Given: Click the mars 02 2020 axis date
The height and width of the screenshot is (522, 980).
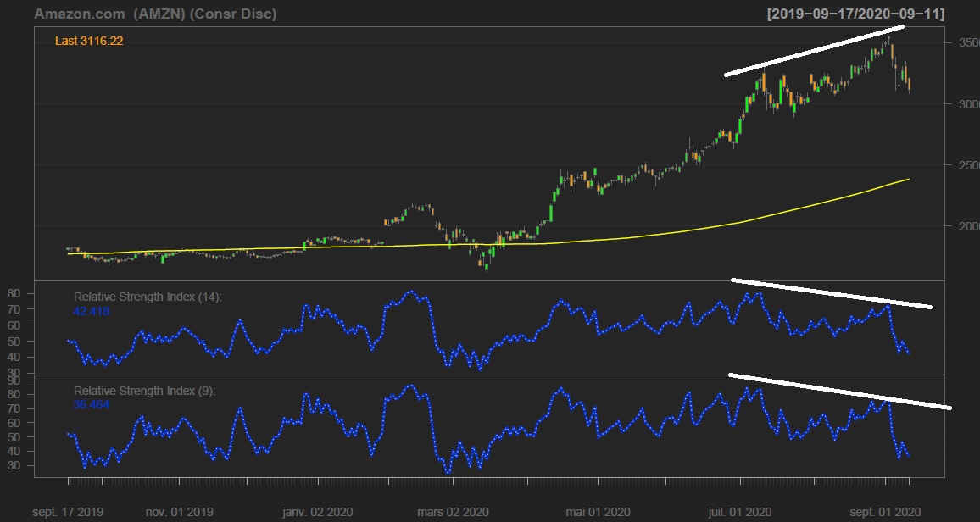Looking at the screenshot, I should (x=454, y=512).
